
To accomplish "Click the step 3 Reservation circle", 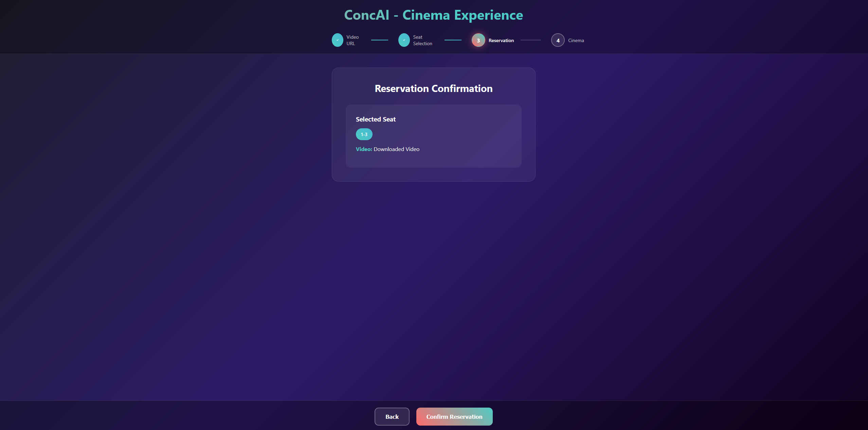I will click(478, 40).
